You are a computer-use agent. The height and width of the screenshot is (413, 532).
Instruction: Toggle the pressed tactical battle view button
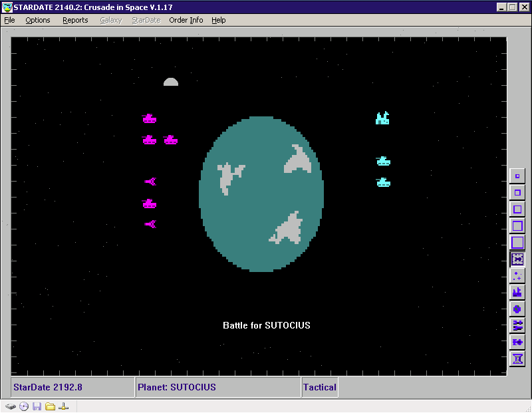pos(517,259)
